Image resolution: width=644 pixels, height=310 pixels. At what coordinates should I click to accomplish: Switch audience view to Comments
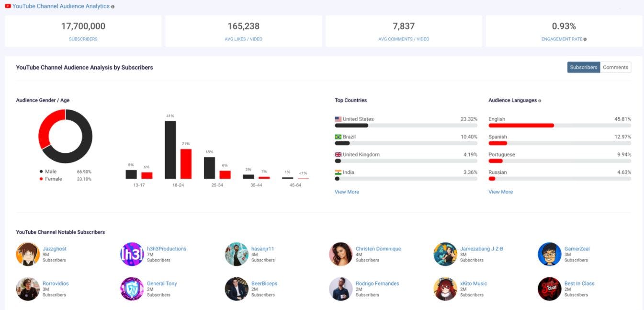point(615,67)
